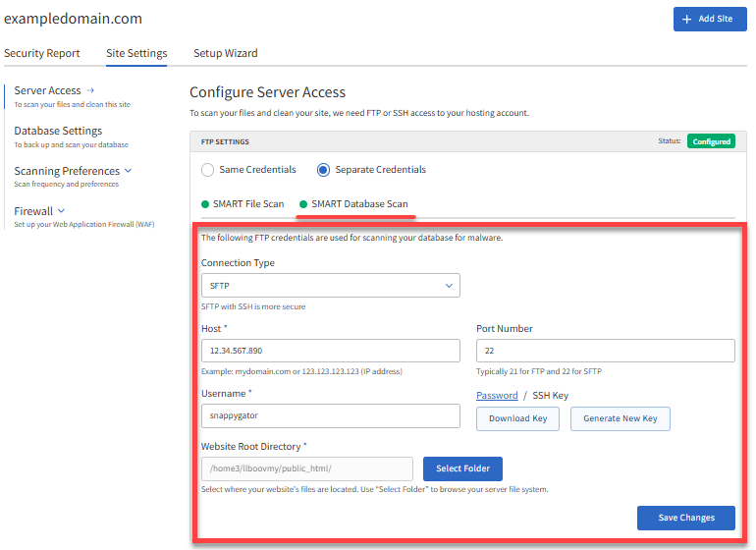
Task: Click the arrow icon next to Server Access
Action: click(x=90, y=90)
